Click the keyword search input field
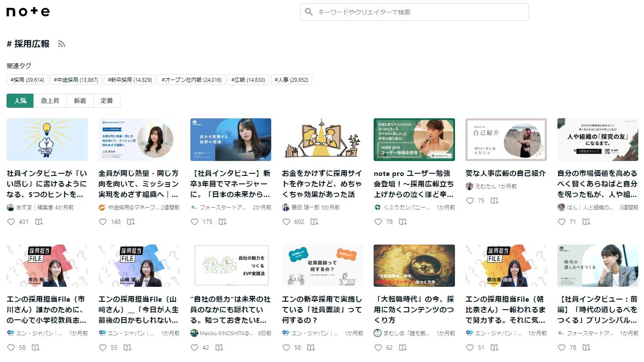Viewport: 644px width, 362px height. pos(415,12)
